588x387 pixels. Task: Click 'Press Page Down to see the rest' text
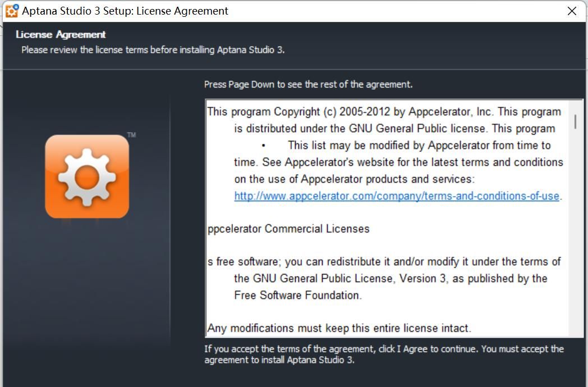point(308,84)
